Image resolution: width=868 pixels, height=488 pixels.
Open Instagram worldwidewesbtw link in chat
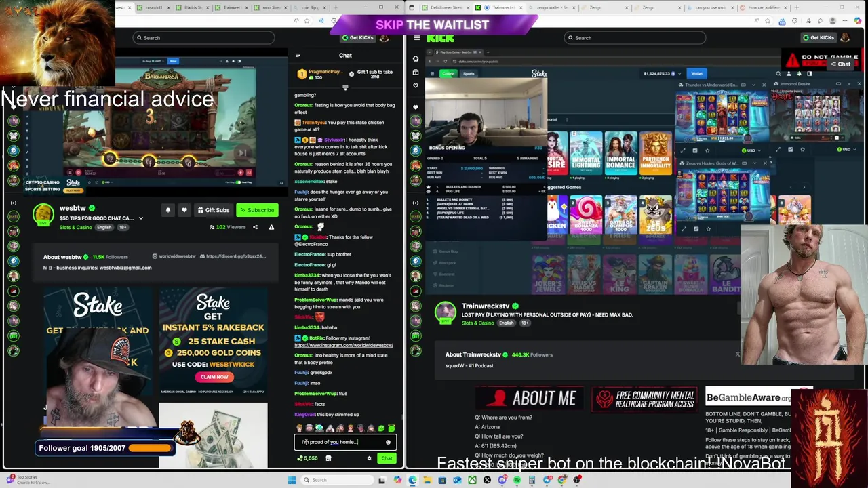pyautogui.click(x=344, y=345)
